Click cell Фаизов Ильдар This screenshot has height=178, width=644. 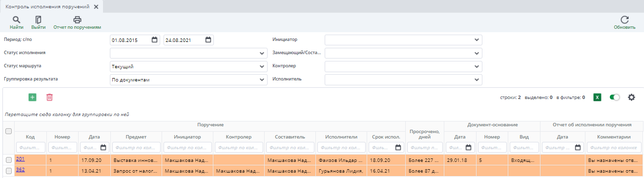341,160
